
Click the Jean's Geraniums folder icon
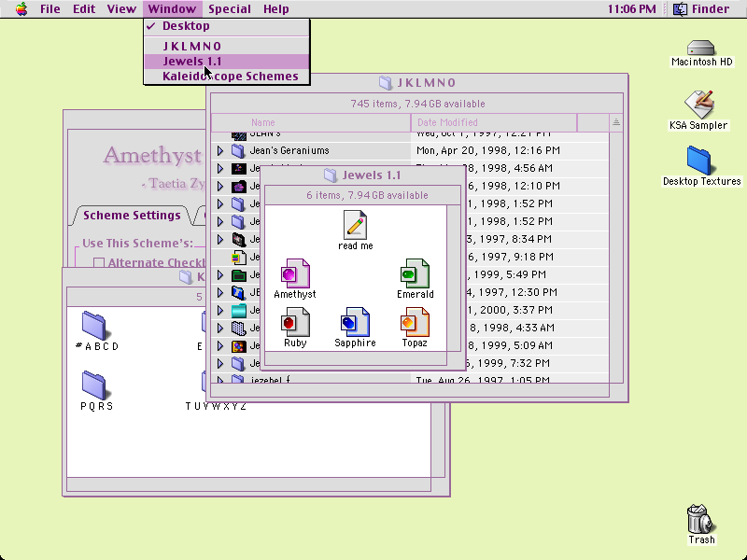tap(238, 150)
